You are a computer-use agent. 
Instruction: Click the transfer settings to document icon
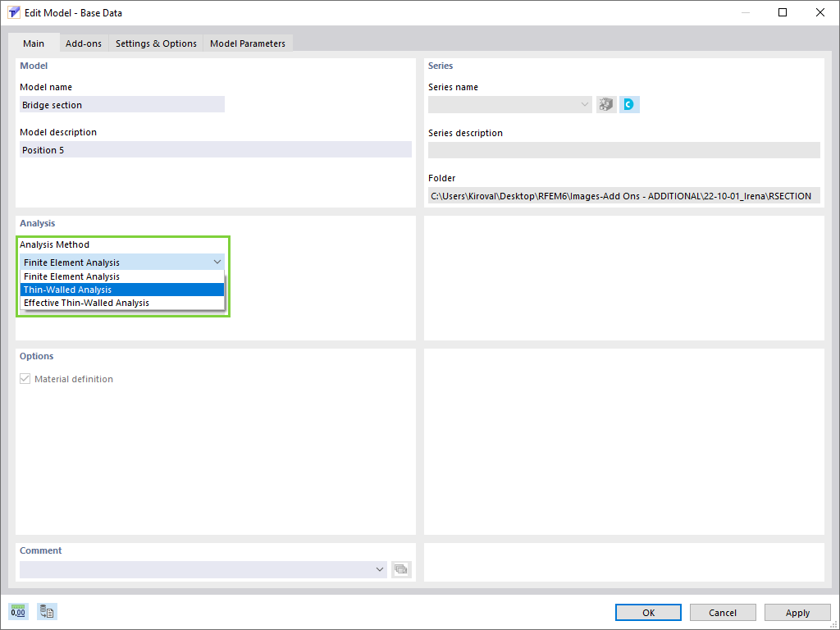click(x=47, y=611)
